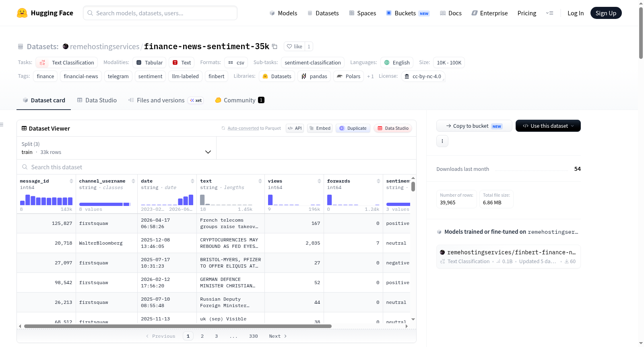This screenshot has height=347, width=644.
Task: Duplicate the dataset viewer
Action: (353, 128)
